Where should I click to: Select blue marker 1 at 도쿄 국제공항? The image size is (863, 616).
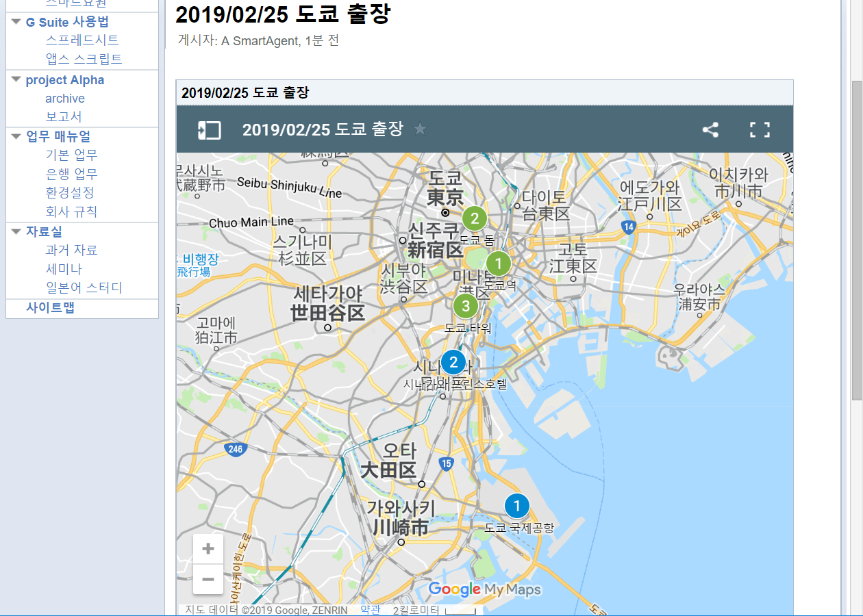tap(517, 506)
